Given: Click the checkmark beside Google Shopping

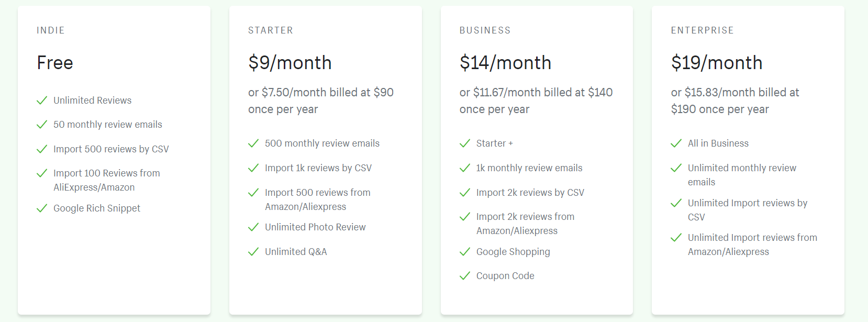Looking at the screenshot, I should [x=465, y=252].
